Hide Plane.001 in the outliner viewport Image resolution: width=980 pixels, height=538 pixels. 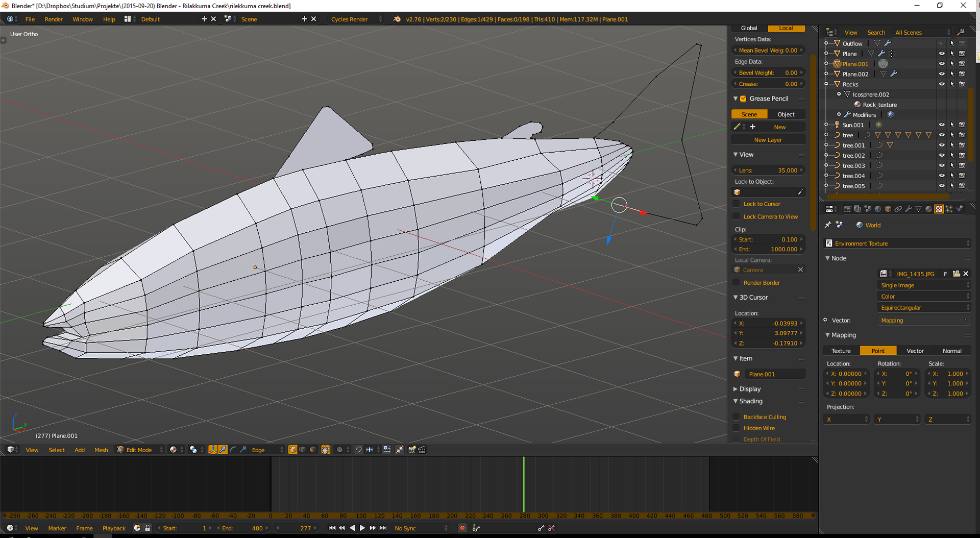[x=942, y=64]
